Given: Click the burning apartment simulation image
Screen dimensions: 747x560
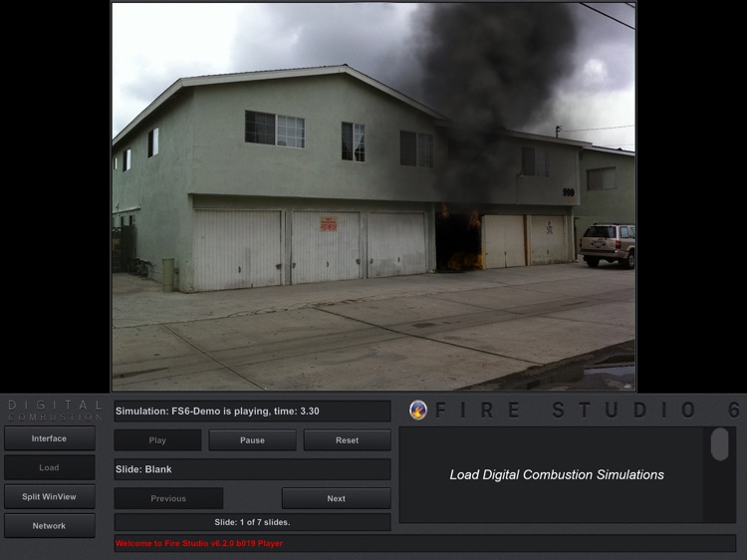Looking at the screenshot, I should [x=373, y=196].
